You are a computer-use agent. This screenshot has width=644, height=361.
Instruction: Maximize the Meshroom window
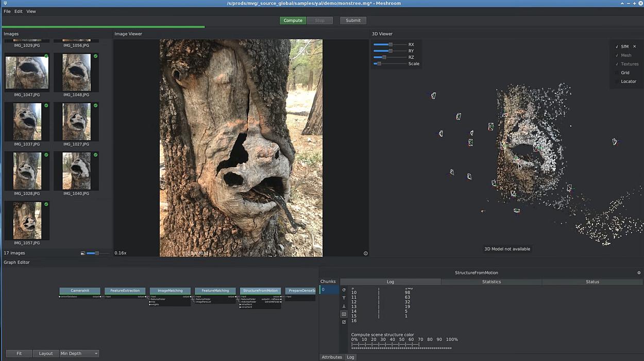635,4
